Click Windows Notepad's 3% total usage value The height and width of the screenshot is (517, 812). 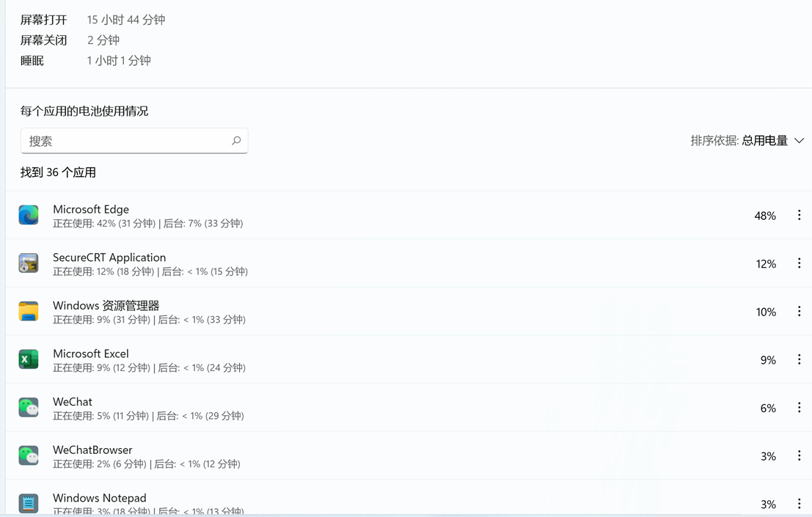click(x=768, y=504)
